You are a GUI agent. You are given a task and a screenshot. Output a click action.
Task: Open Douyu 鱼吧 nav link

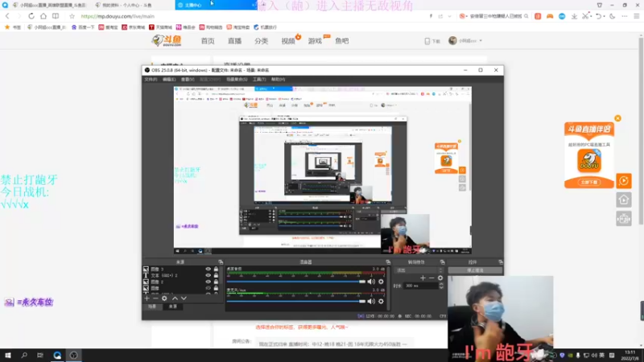pyautogui.click(x=341, y=41)
